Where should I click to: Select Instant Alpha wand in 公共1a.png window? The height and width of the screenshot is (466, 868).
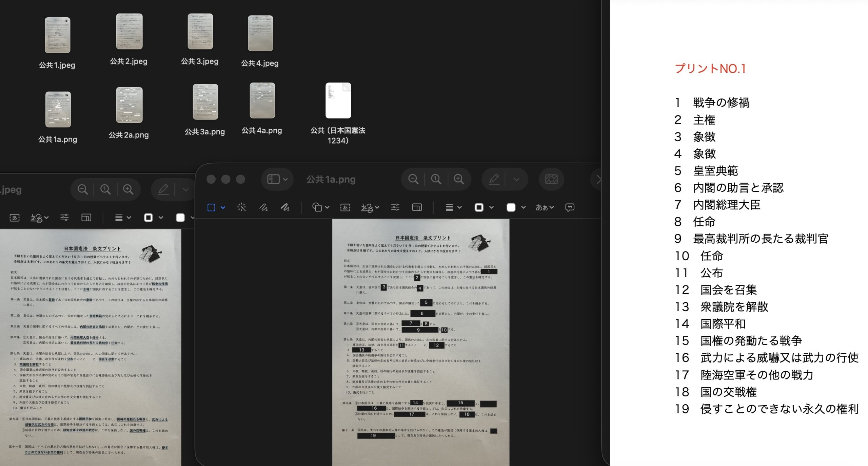[241, 207]
